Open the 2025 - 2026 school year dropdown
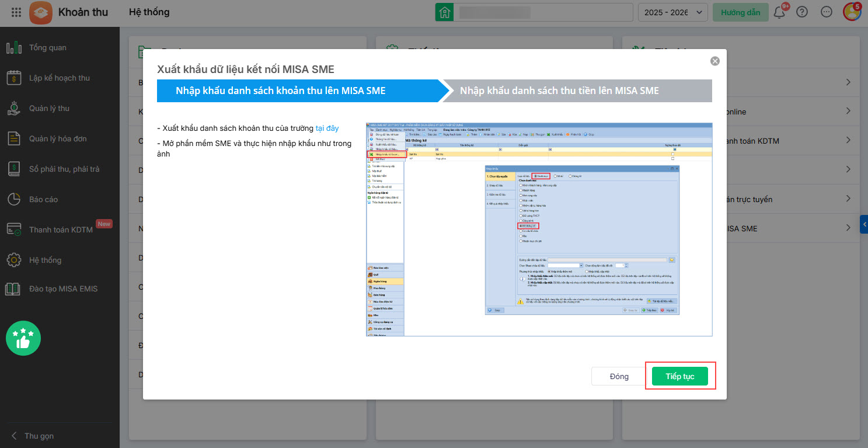This screenshot has height=448, width=868. (x=674, y=12)
